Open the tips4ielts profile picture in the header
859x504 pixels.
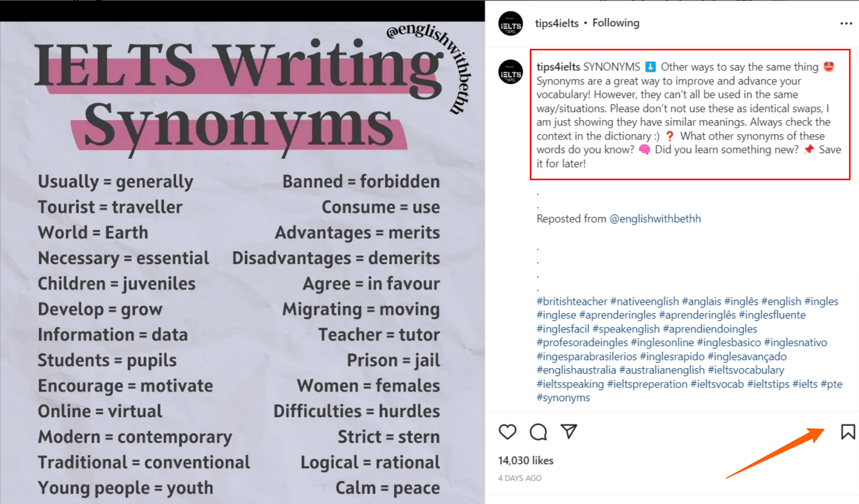point(510,23)
